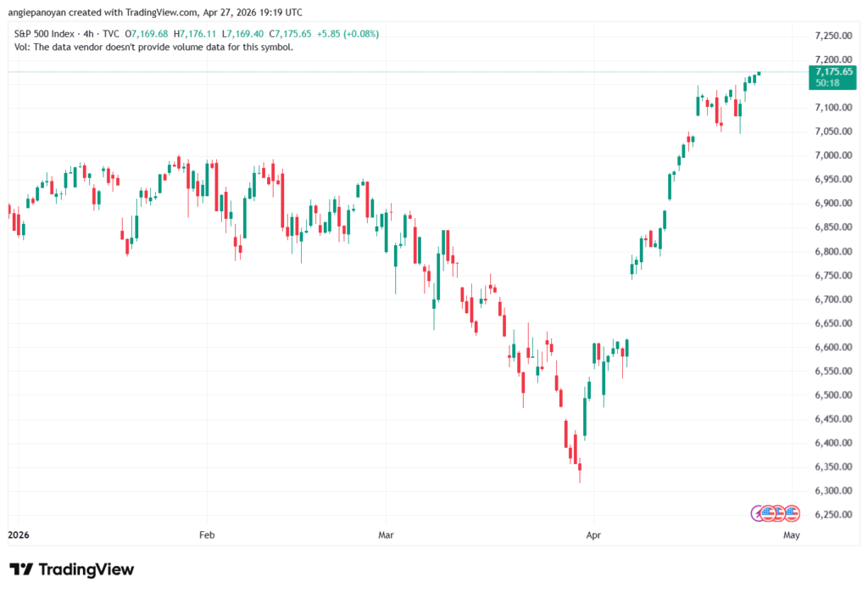Viewport: 868px width, 593px height.
Task: Click the 6,250.00 price scale label
Action: tap(833, 514)
